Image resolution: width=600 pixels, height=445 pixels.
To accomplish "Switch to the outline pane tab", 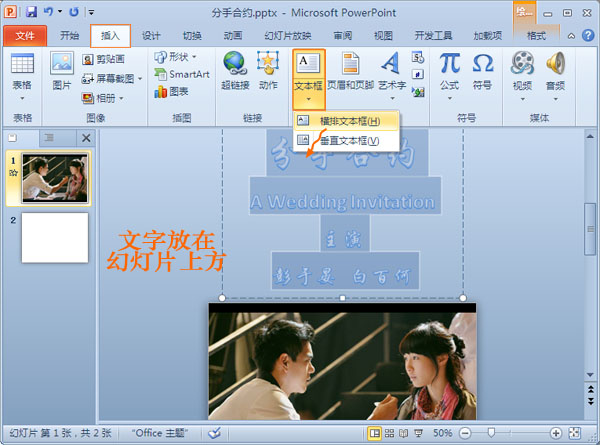I will pyautogui.click(x=49, y=137).
